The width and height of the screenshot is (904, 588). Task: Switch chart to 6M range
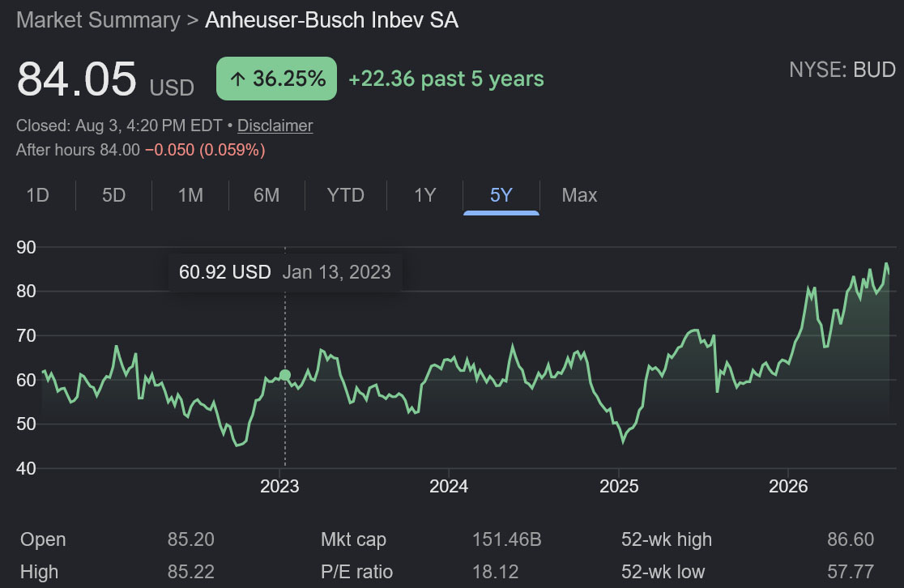point(267,195)
